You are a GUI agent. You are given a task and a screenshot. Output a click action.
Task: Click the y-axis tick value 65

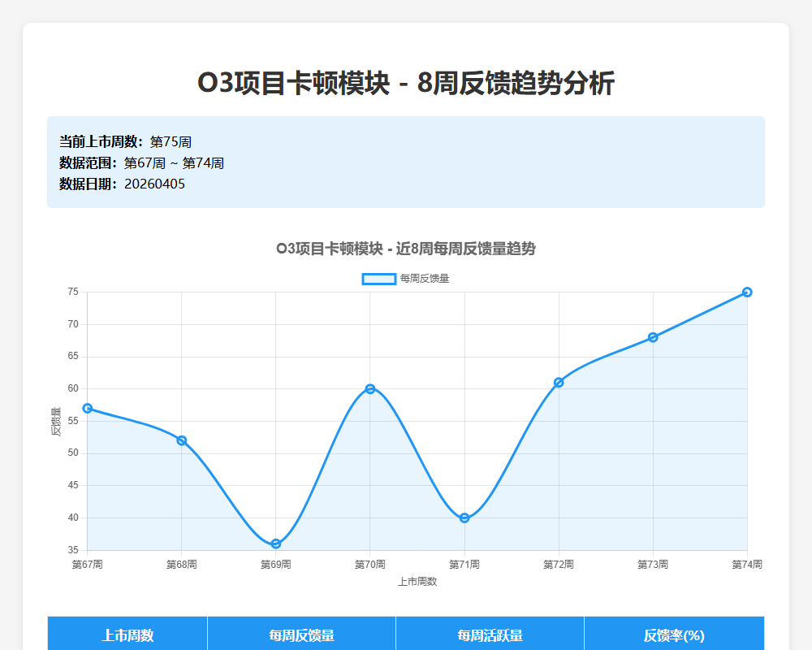click(x=73, y=356)
